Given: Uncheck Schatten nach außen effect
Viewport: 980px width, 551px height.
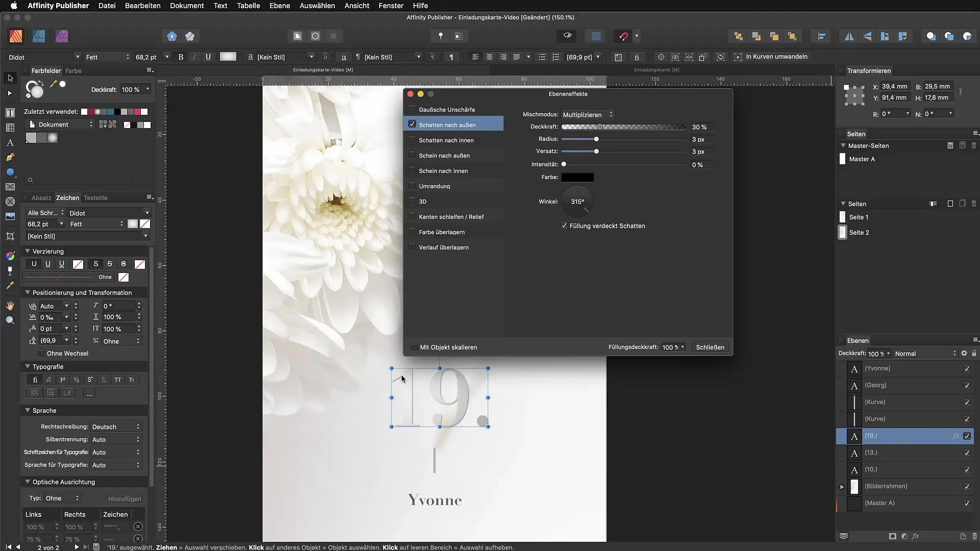Looking at the screenshot, I should (x=412, y=124).
